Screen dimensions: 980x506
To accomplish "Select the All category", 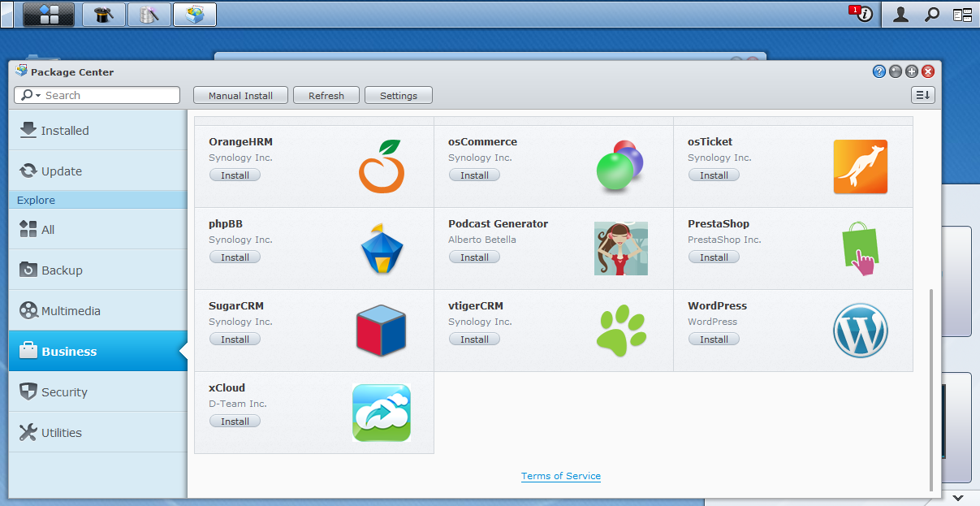I will click(x=98, y=229).
